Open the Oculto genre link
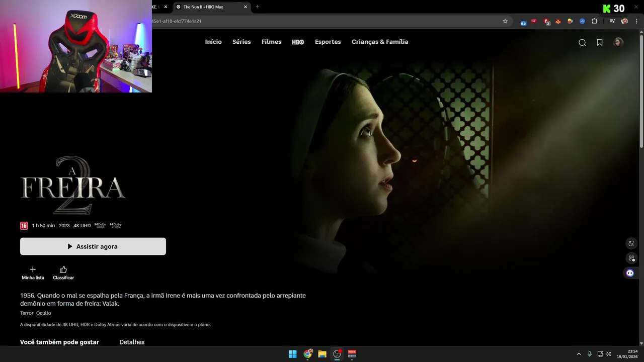The width and height of the screenshot is (644, 362). [43, 313]
